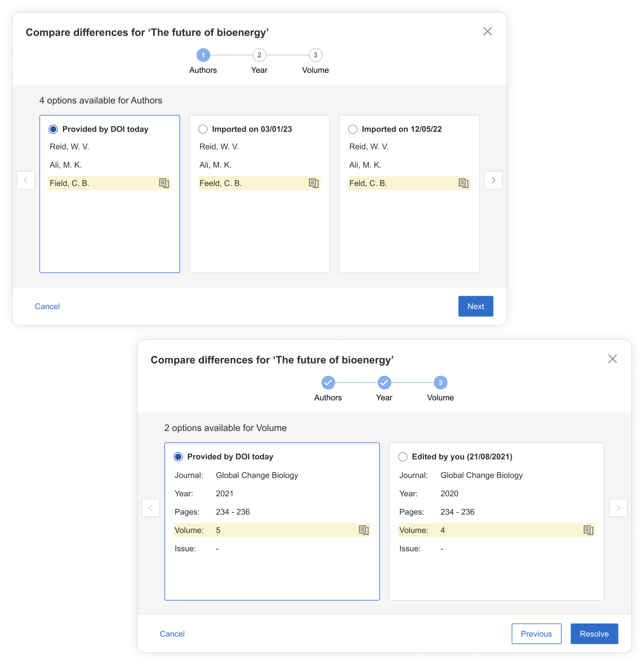
Task: Show next author options with right chevron
Action: pos(493,180)
